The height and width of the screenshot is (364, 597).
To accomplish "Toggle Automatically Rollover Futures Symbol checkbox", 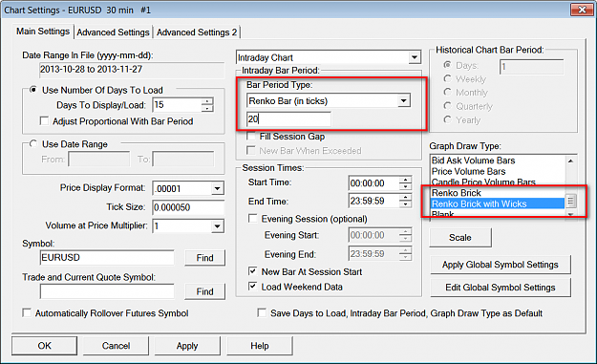I will (27, 313).
